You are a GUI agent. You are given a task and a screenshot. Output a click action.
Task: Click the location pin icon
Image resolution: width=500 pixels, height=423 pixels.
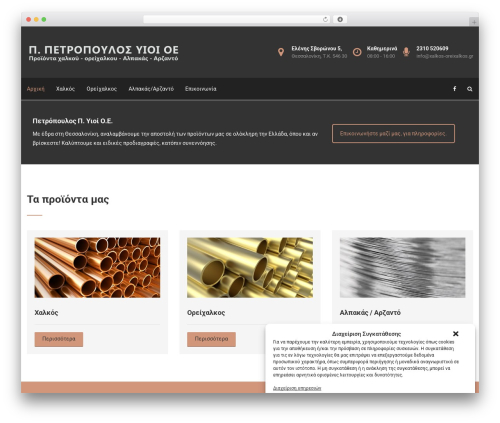(281, 52)
